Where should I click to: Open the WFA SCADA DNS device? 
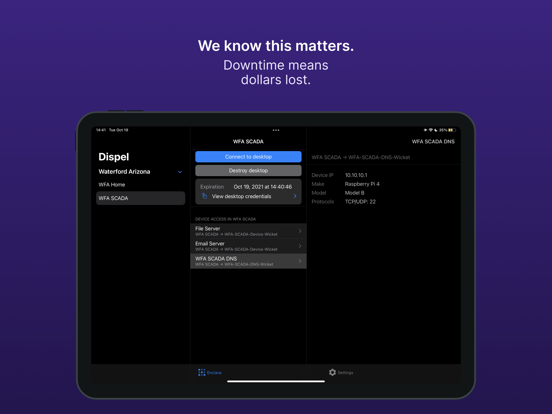coord(248,261)
